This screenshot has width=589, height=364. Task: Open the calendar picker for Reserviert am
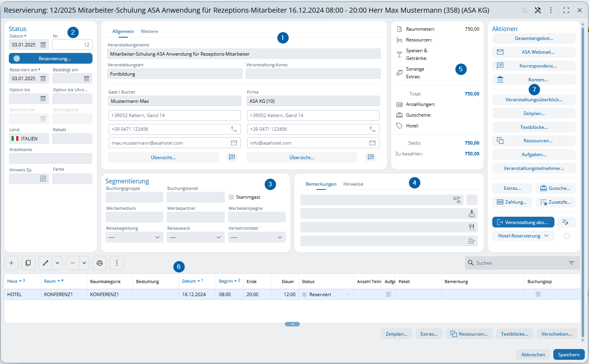[43, 79]
